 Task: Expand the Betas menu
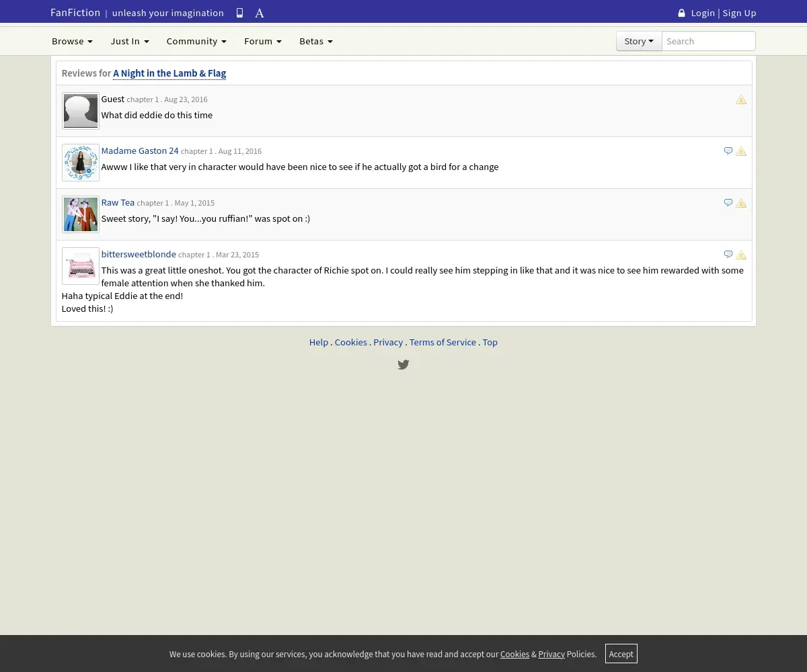[316, 41]
